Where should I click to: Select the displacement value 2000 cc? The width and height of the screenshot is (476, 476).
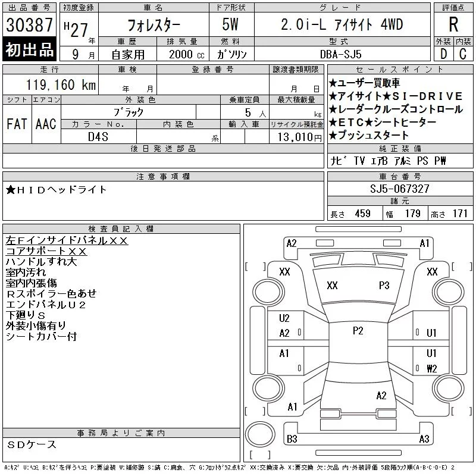pos(186,54)
